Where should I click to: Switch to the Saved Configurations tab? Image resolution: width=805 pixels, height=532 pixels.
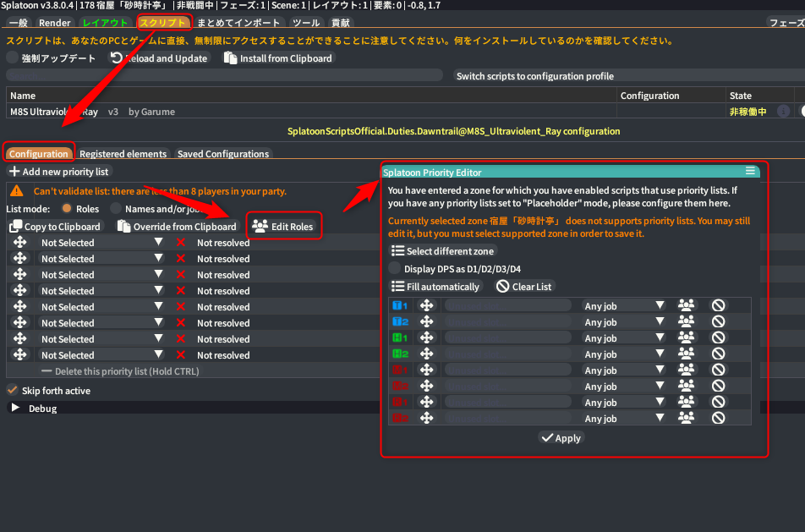click(223, 154)
